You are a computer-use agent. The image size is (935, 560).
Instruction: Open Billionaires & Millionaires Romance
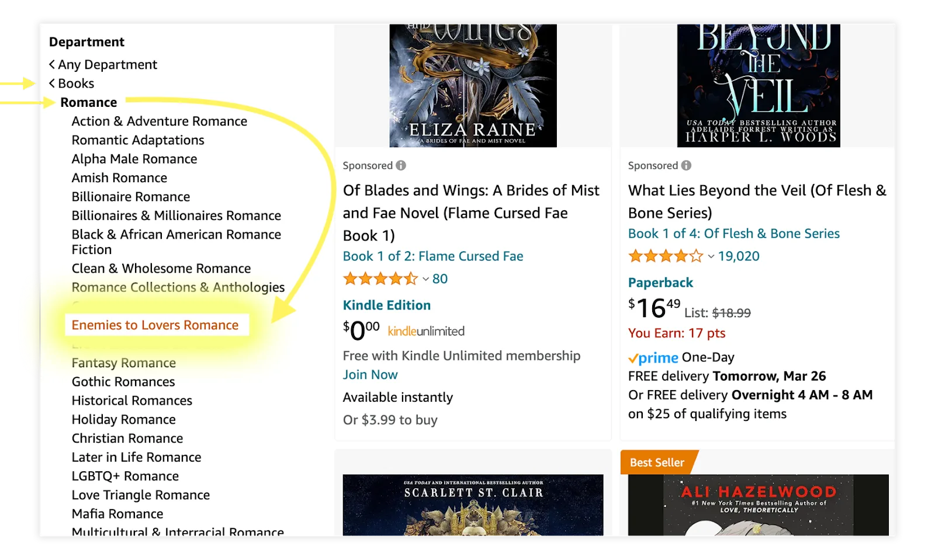click(x=176, y=215)
